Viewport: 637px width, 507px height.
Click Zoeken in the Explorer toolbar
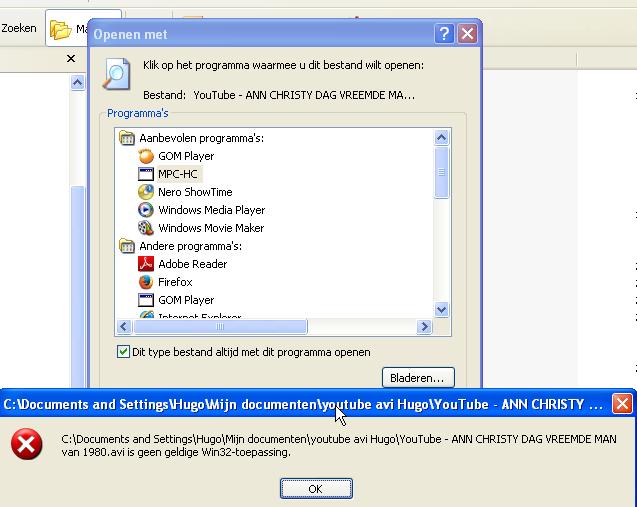pos(19,28)
